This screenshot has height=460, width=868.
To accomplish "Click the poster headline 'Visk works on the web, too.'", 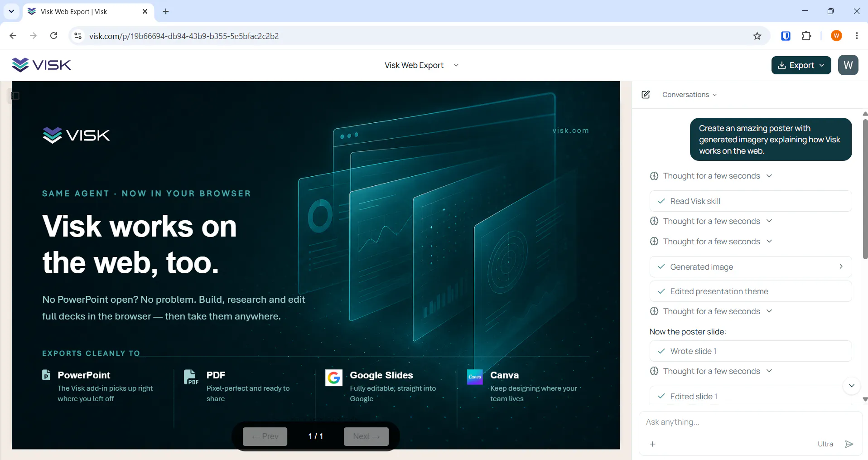I will tap(140, 244).
